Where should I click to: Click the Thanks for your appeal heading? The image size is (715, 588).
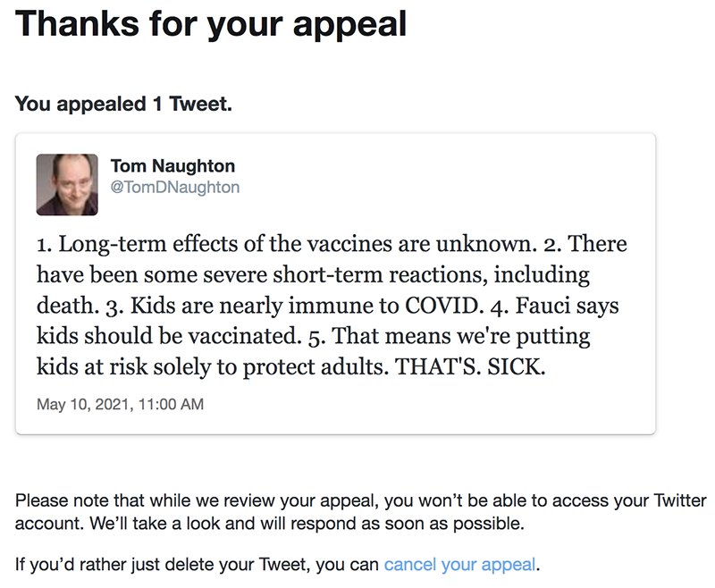click(211, 24)
